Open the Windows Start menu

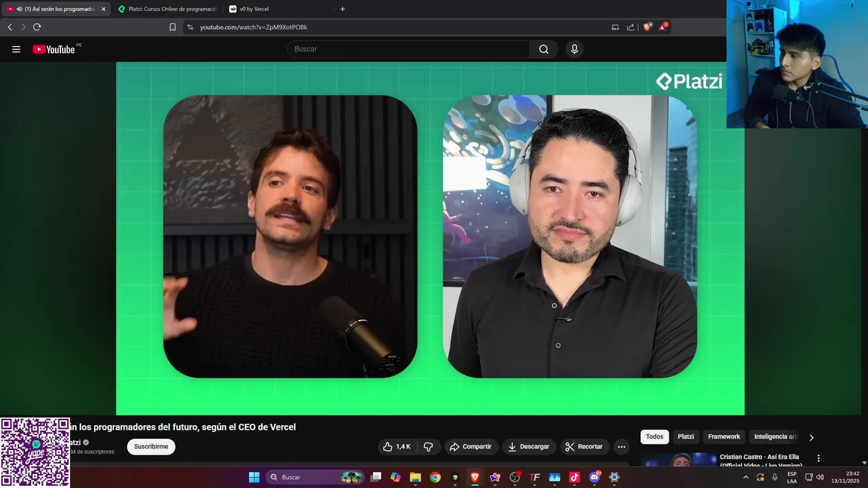(x=254, y=477)
